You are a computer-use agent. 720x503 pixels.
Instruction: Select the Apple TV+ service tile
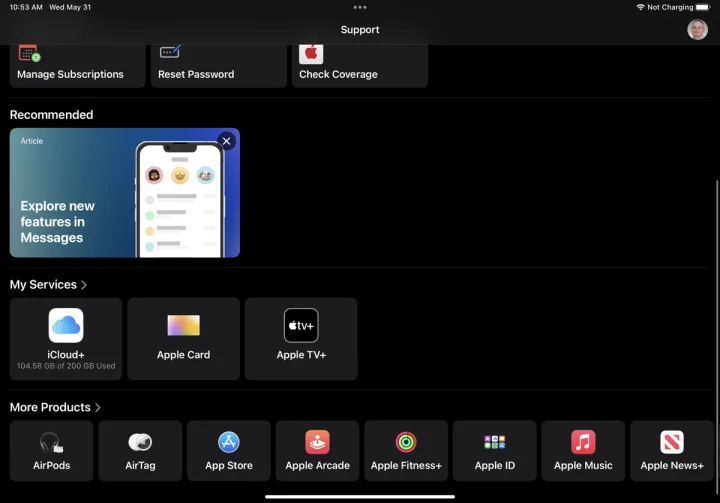(x=301, y=338)
